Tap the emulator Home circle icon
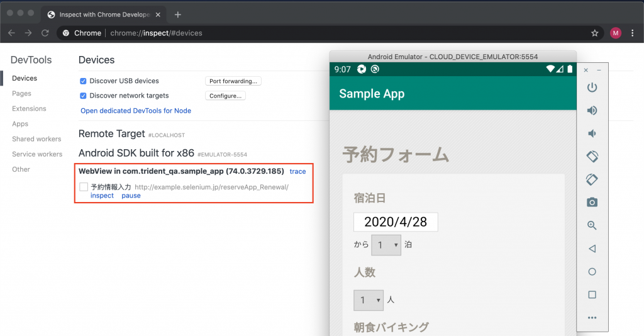Screen dimensions: 644x336 click(592, 272)
